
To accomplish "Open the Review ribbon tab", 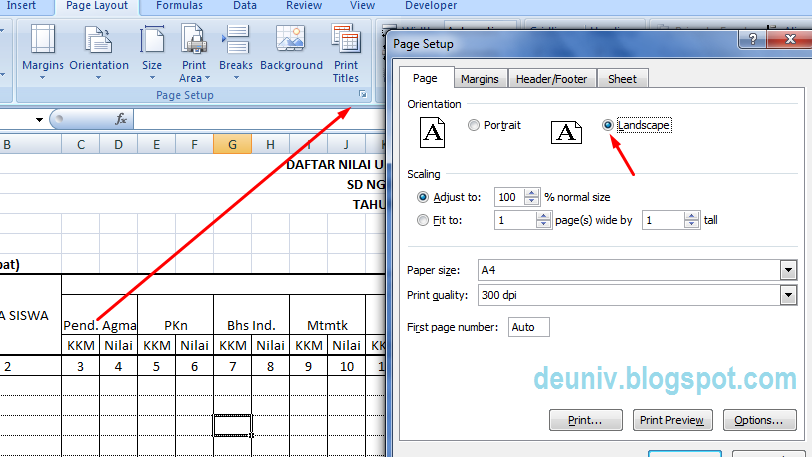I will (304, 6).
